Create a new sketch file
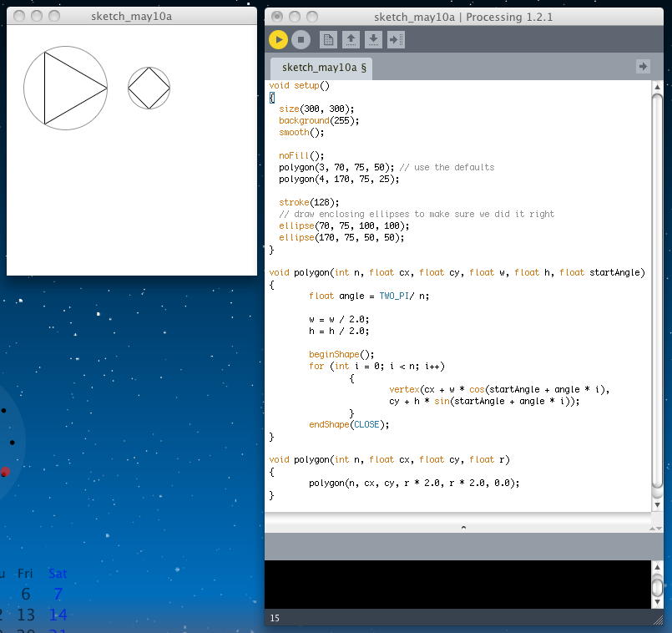The width and height of the screenshot is (672, 633). (328, 39)
